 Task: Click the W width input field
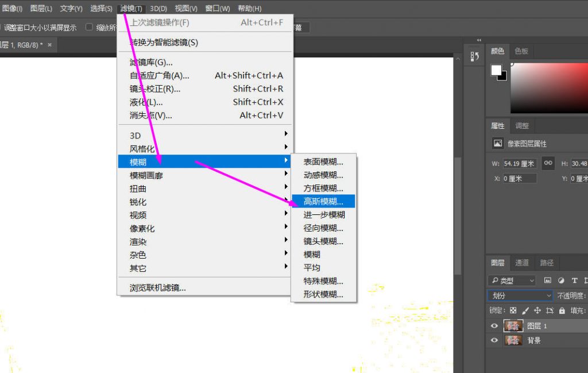tap(519, 163)
